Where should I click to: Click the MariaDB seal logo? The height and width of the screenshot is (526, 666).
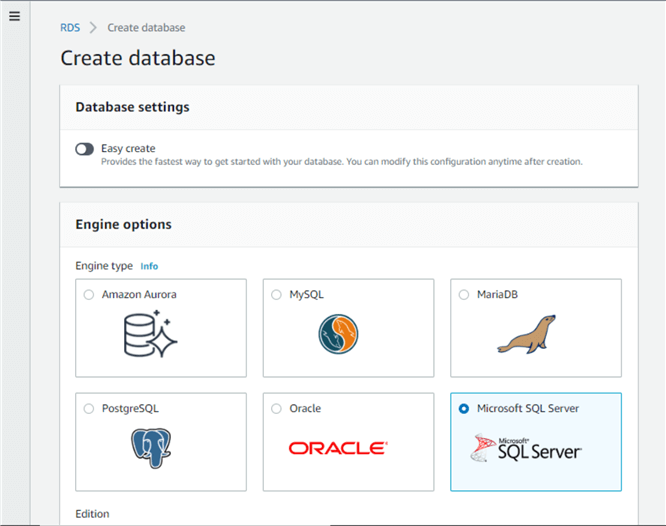coord(526,336)
